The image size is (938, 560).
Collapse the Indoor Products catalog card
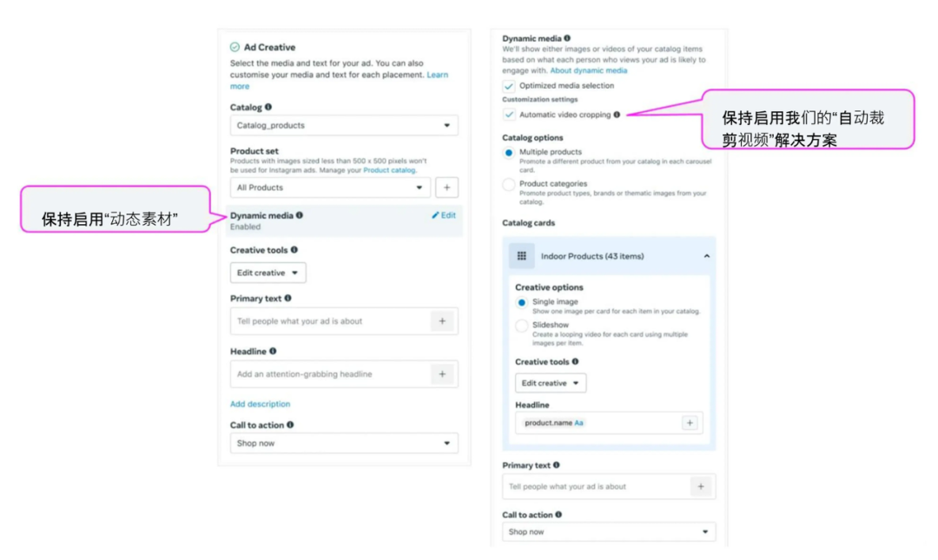(x=706, y=256)
